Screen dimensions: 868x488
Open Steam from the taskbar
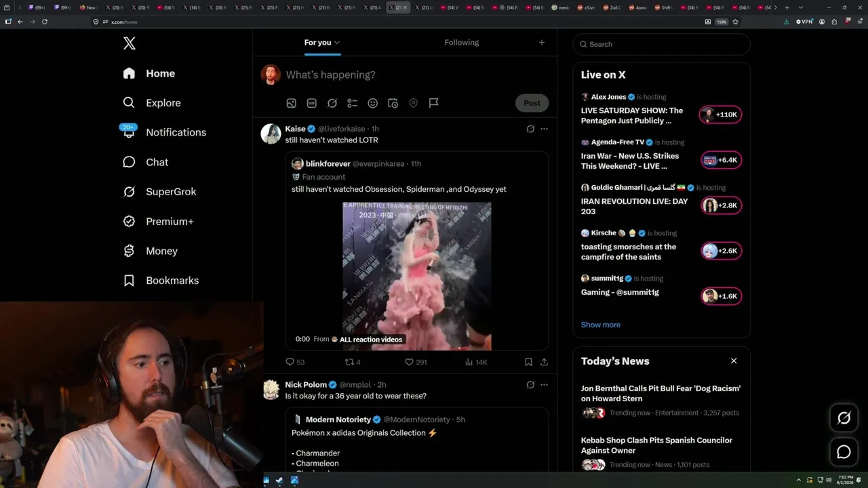click(x=280, y=481)
